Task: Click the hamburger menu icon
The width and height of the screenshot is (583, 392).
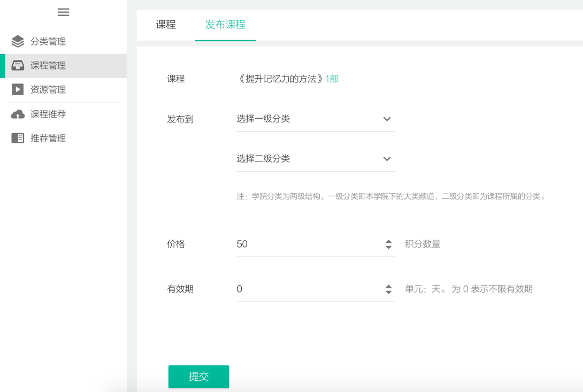Action: (63, 12)
